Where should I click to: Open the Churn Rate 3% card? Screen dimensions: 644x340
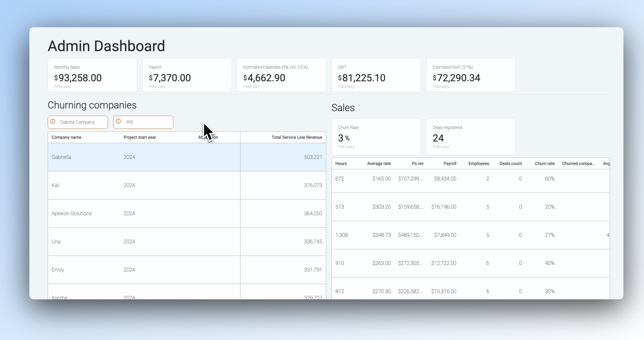click(376, 137)
